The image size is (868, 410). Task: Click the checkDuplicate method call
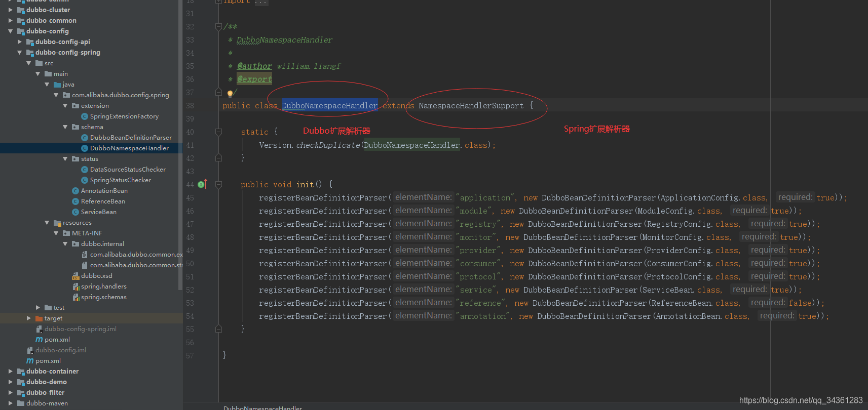[328, 145]
